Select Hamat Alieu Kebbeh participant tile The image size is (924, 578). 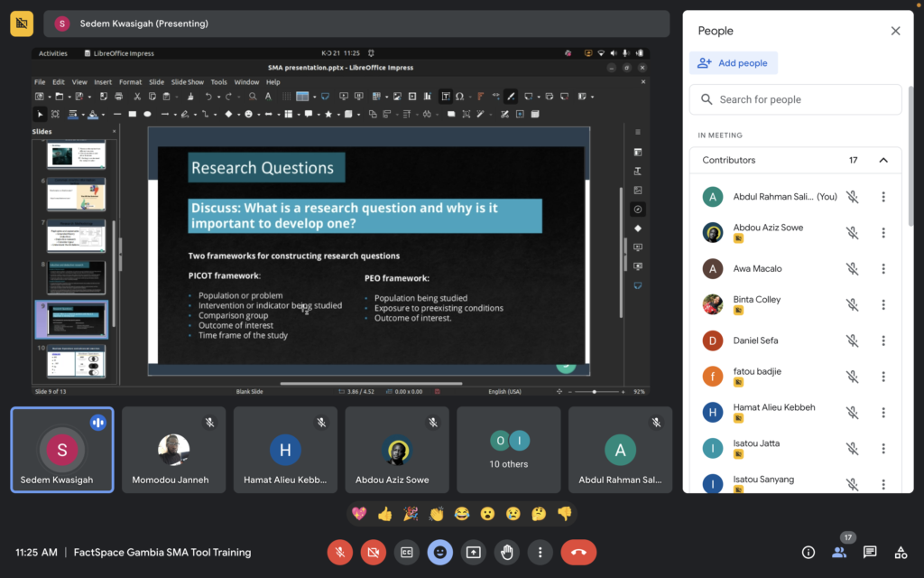(285, 450)
